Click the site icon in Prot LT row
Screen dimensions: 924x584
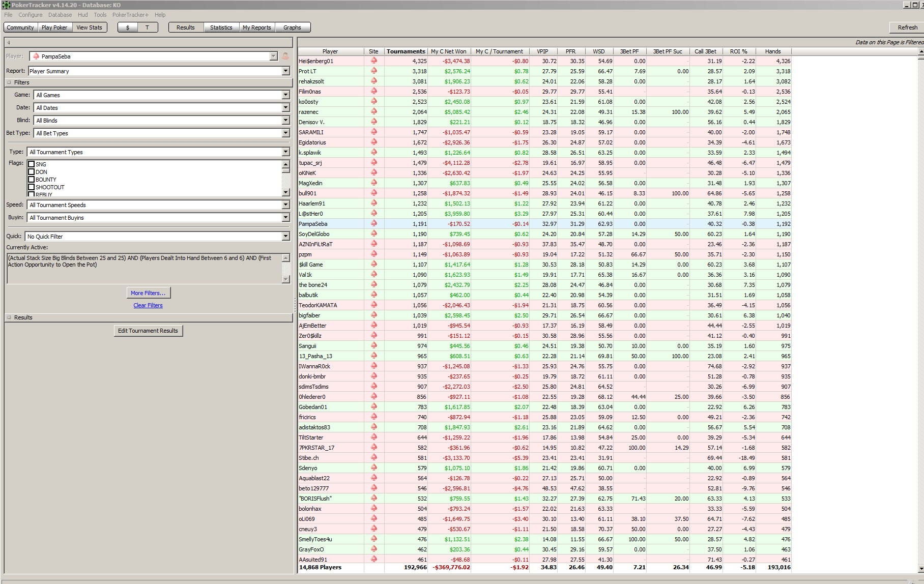point(374,71)
